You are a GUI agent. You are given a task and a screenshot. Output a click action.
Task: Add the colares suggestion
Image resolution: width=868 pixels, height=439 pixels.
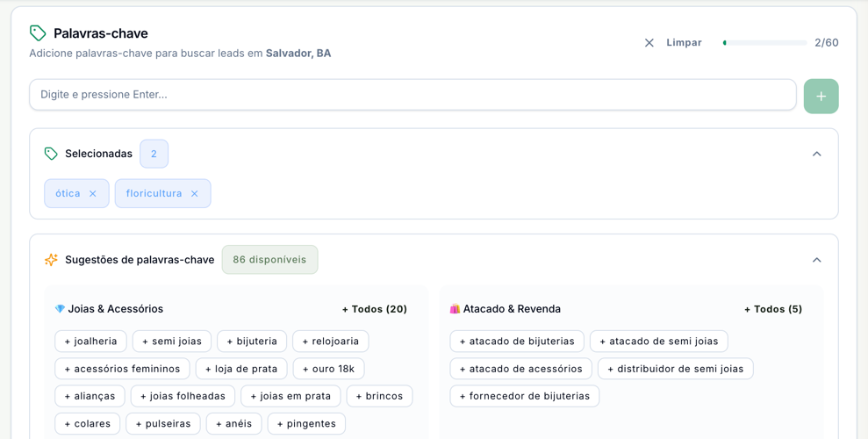tap(88, 424)
